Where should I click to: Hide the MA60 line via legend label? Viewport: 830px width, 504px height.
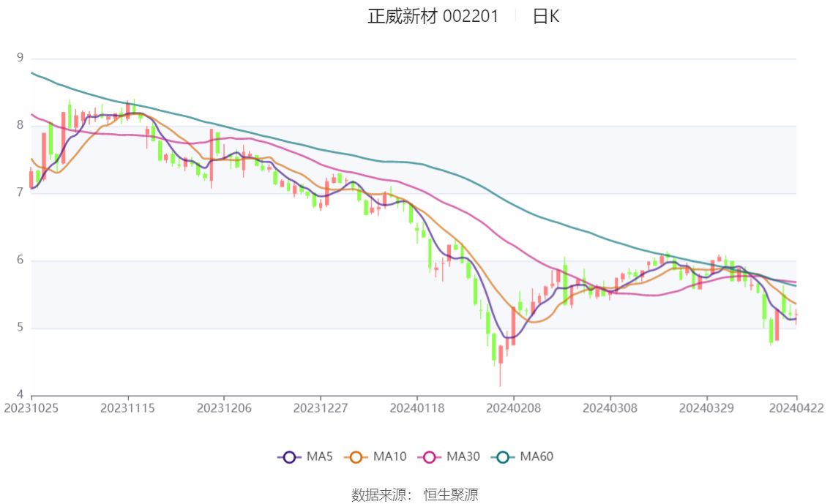[536, 456]
